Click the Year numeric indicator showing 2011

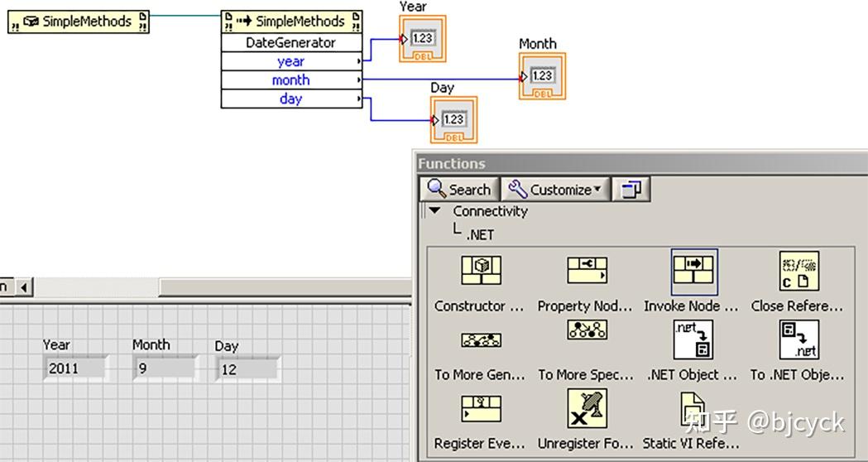point(74,368)
